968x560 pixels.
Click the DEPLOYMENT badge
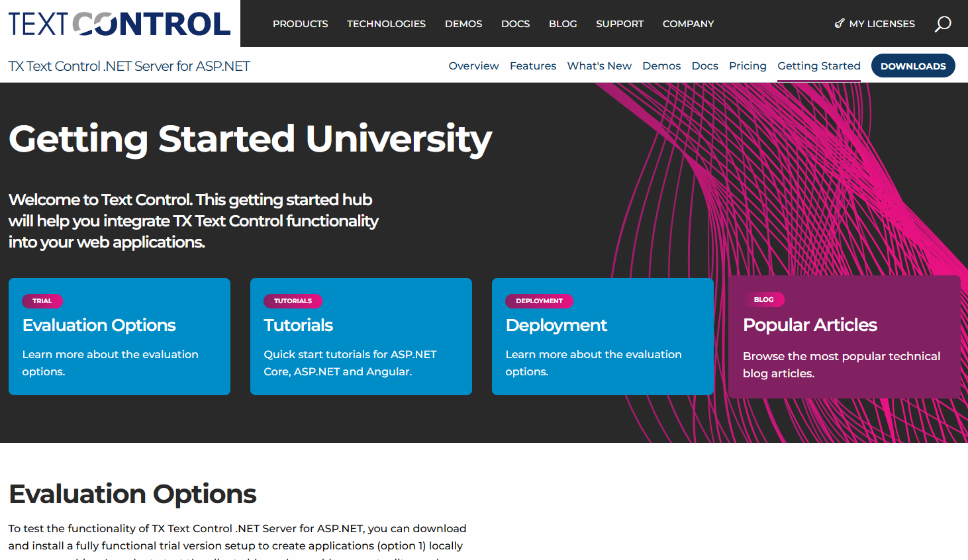click(539, 301)
